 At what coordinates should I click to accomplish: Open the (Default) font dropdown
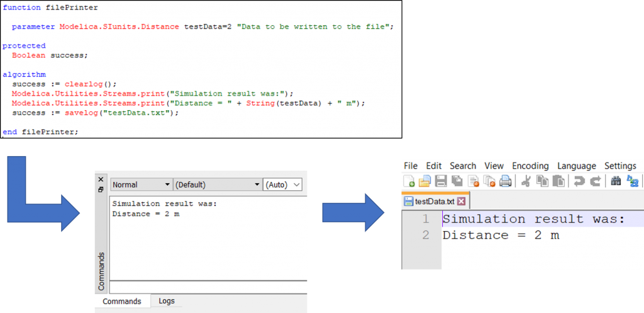(218, 185)
